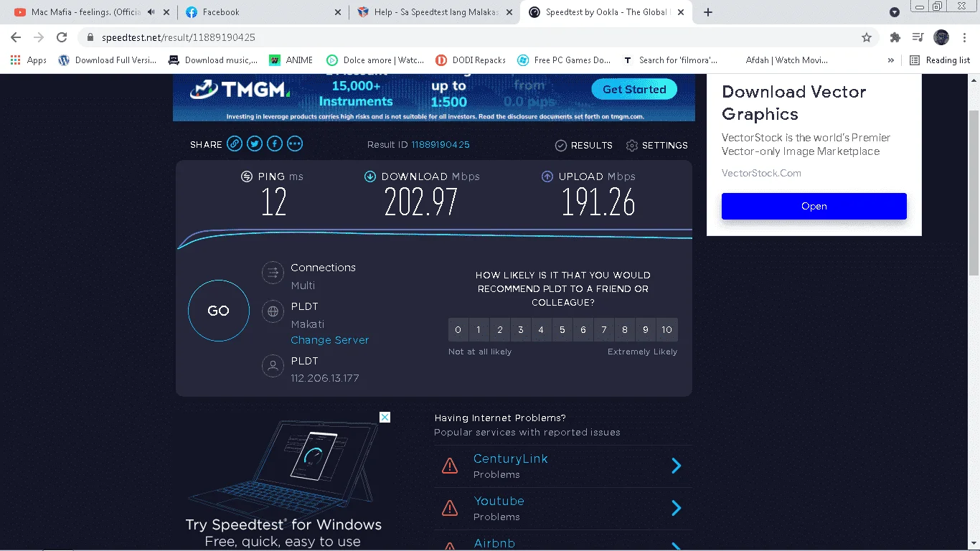980x551 pixels.
Task: Copy the share link icon
Action: pyautogui.click(x=235, y=143)
